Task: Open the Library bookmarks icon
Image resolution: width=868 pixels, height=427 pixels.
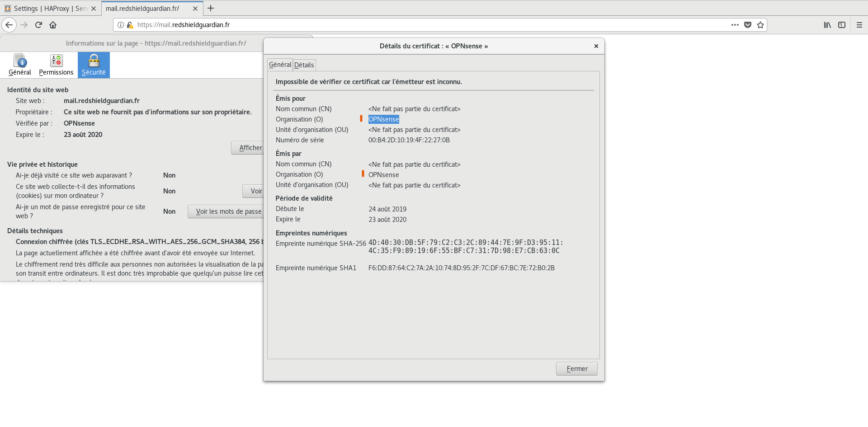Action: click(827, 25)
